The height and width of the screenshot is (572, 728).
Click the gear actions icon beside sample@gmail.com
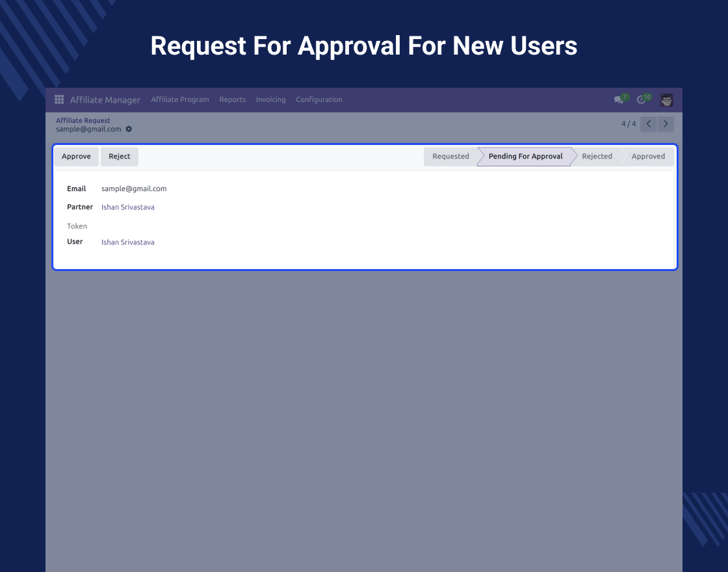click(129, 129)
